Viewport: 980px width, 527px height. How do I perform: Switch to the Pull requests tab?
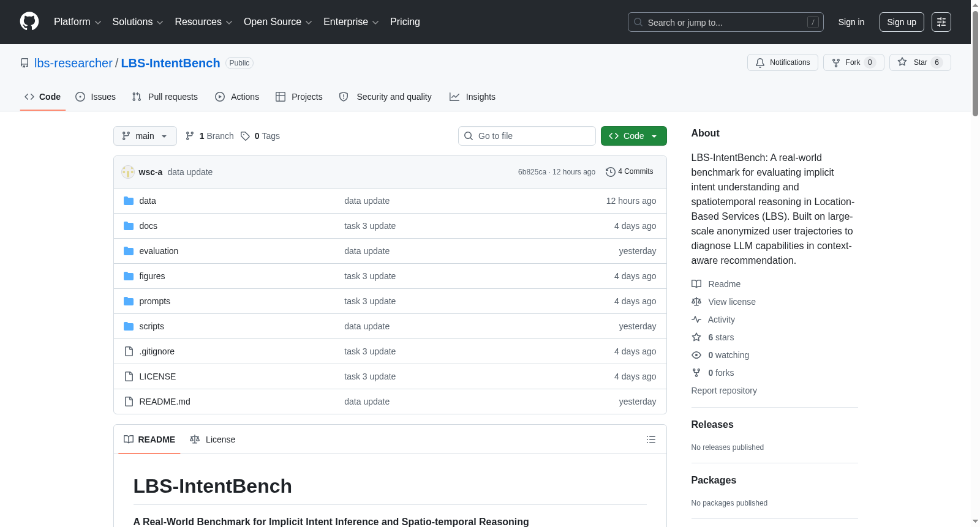165,97
